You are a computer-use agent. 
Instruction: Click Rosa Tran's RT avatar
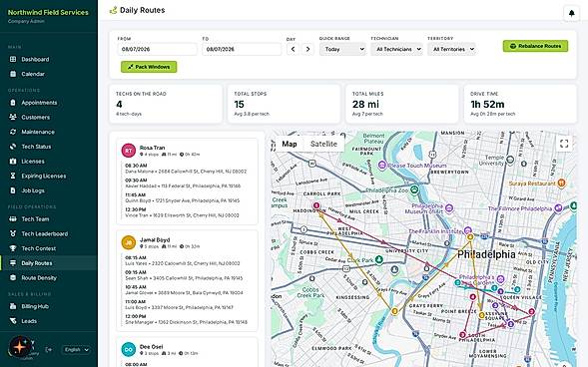pyautogui.click(x=128, y=151)
